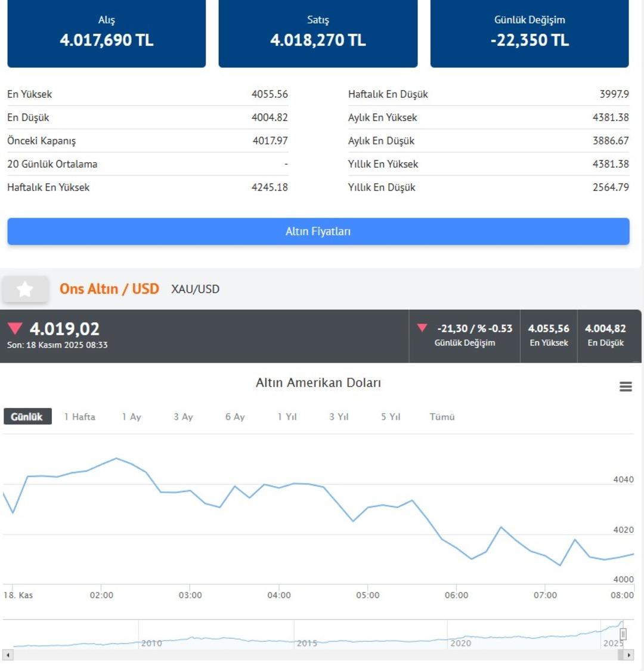Click the Altın Fiyatları button
The image size is (644, 671).
point(318,231)
